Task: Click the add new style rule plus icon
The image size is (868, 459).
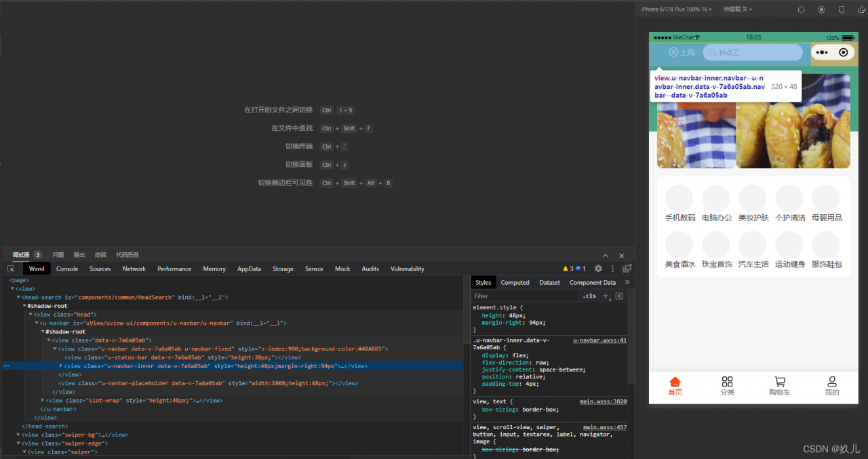Action: coord(606,296)
